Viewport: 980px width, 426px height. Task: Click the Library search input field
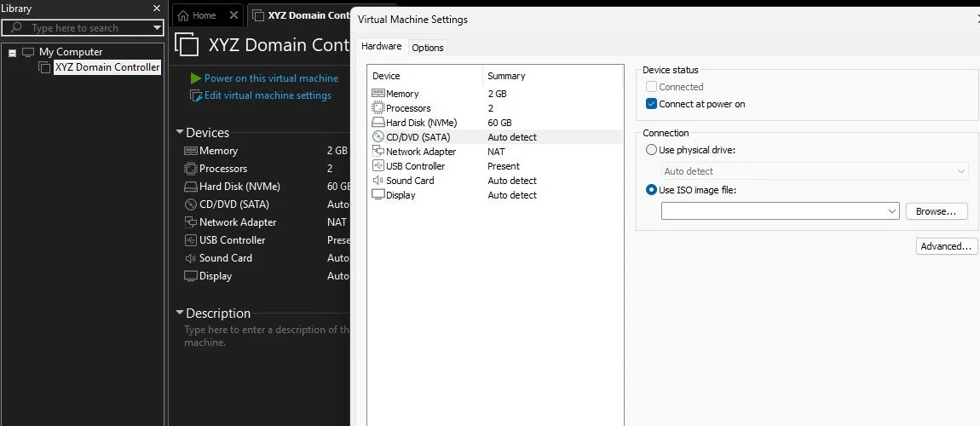point(83,28)
